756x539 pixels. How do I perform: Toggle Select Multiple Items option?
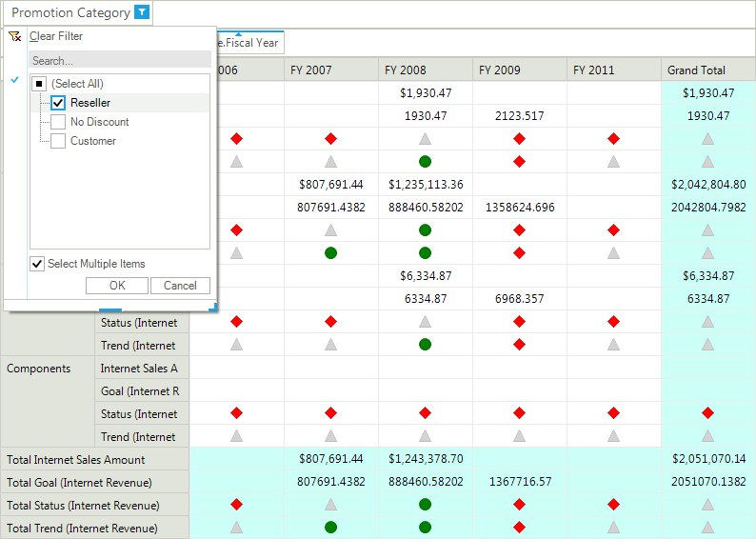[x=37, y=264]
